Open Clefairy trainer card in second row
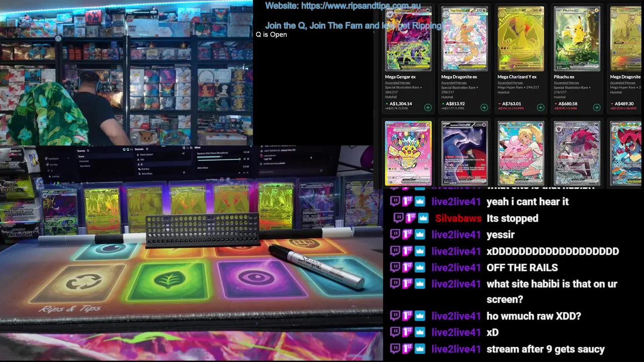This screenshot has height=362, width=644. tap(521, 153)
